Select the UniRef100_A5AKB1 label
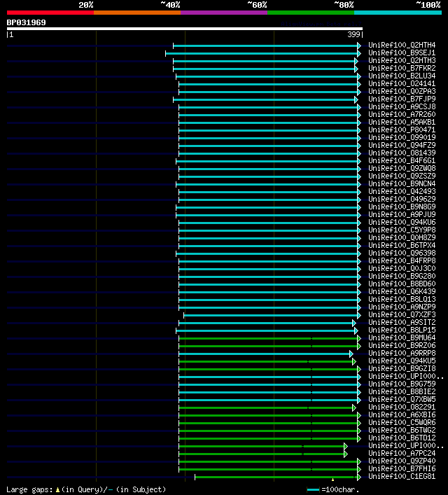This screenshot has height=495, width=448. click(x=402, y=122)
